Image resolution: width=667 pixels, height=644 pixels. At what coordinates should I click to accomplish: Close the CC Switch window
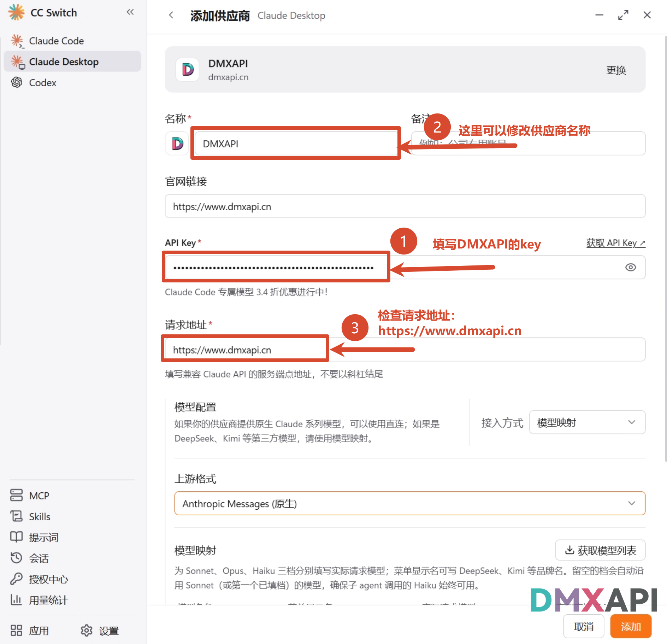[x=647, y=15]
